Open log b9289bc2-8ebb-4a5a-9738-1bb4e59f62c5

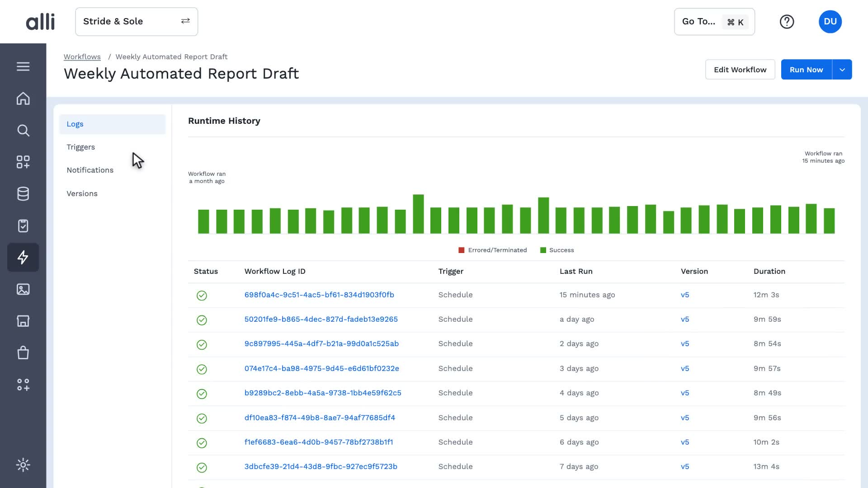(323, 393)
